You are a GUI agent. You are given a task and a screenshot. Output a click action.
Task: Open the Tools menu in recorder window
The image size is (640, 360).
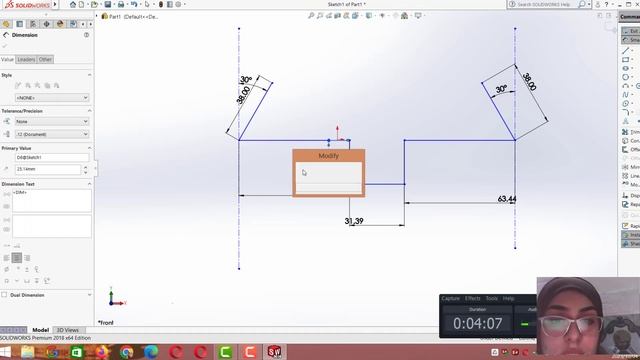pos(491,298)
